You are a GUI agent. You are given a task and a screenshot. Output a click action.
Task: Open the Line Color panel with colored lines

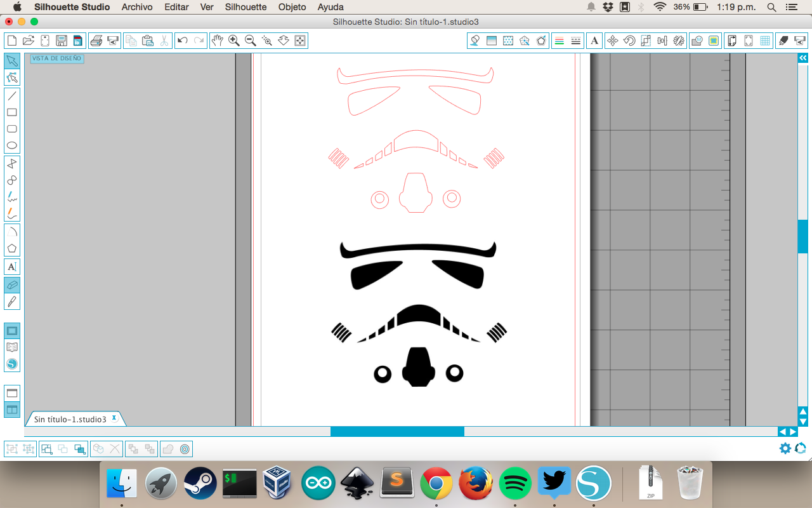tap(560, 41)
